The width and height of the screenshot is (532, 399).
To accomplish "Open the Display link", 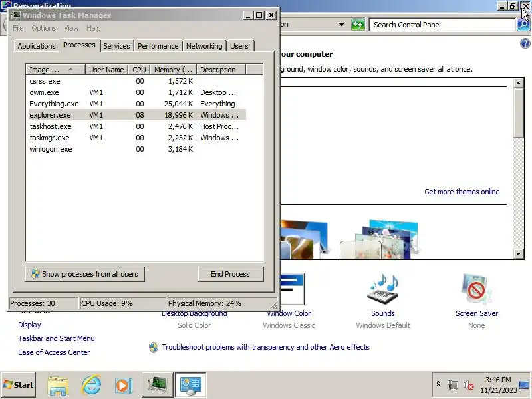I will [29, 325].
